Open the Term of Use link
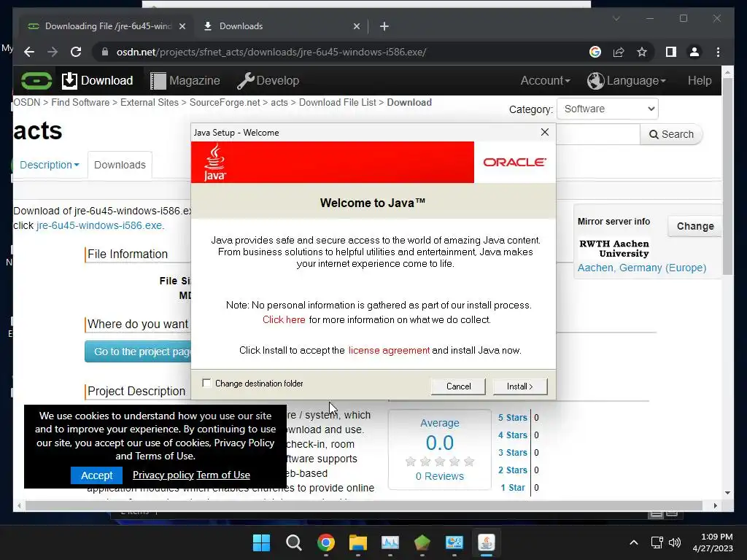 click(223, 475)
